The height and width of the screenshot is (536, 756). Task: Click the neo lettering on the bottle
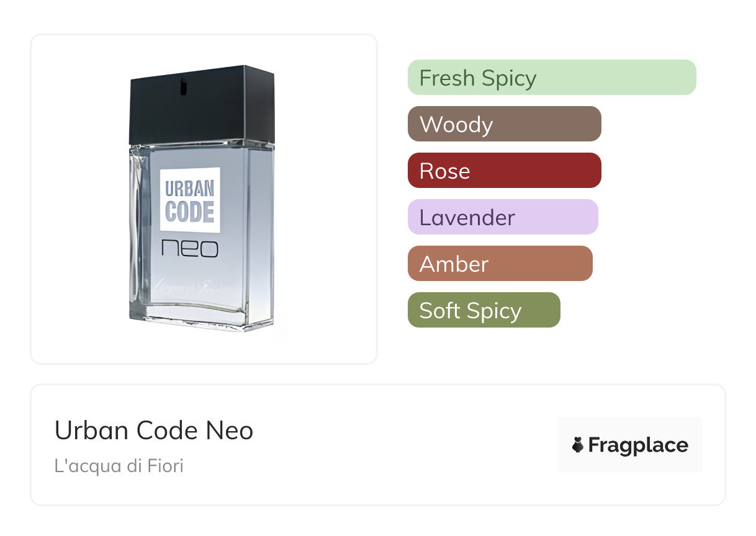pos(190,249)
